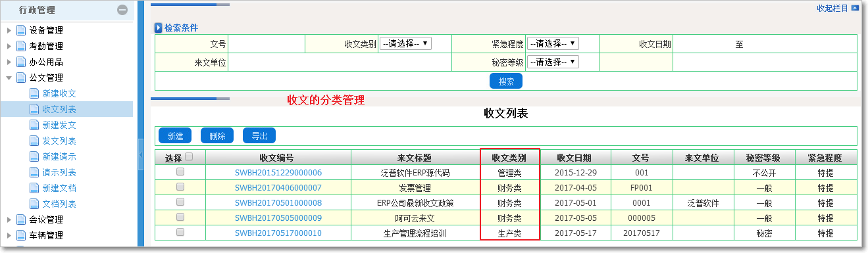
Task: Open 新建收文 in the sidebar
Action: 59,93
